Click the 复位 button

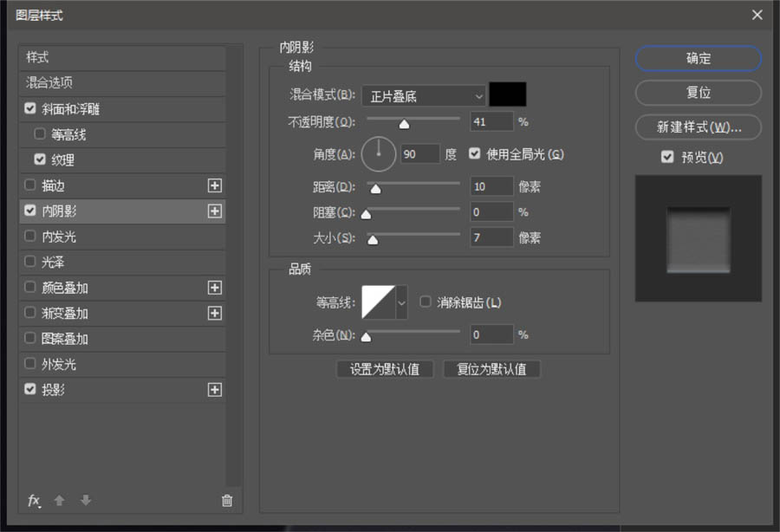coord(699,93)
